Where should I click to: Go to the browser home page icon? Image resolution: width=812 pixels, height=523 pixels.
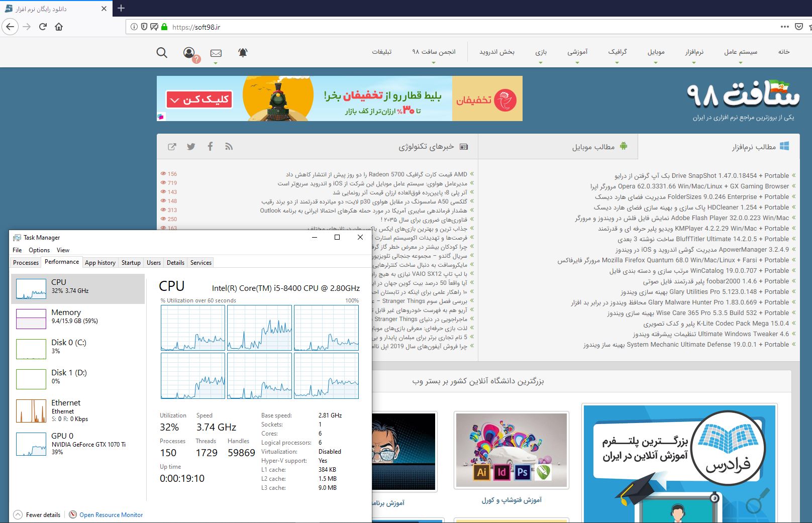(x=59, y=27)
